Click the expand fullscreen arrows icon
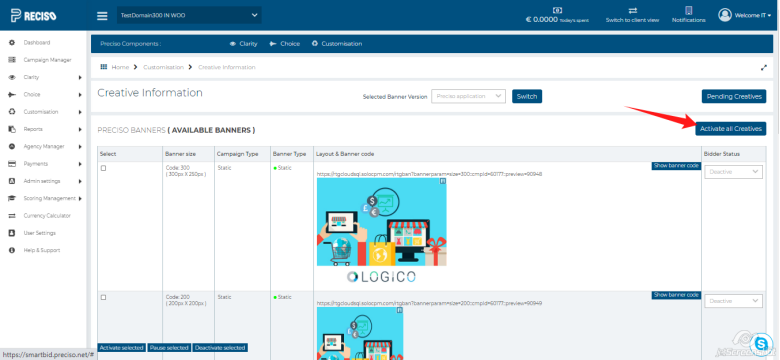780x360 pixels. pyautogui.click(x=764, y=67)
